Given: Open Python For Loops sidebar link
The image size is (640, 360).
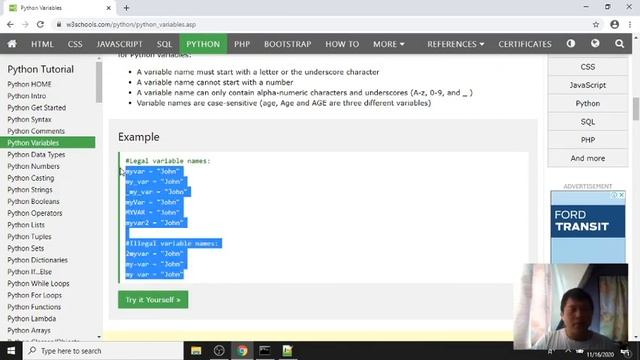Looking at the screenshot, I should pyautogui.click(x=35, y=295).
